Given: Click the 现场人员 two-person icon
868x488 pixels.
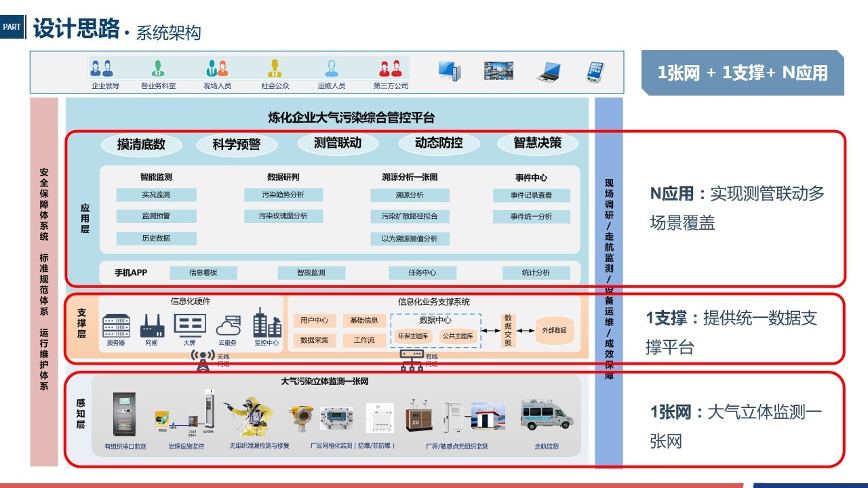Looking at the screenshot, I should (217, 68).
